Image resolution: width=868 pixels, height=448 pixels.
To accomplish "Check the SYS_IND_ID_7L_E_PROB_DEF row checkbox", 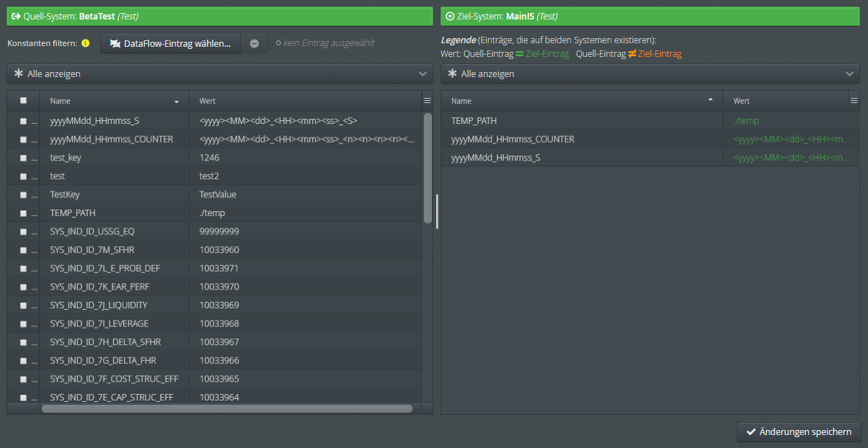I will point(23,269).
